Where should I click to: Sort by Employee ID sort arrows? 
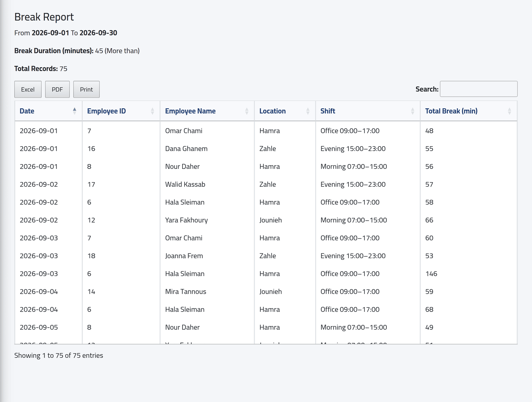[152, 111]
